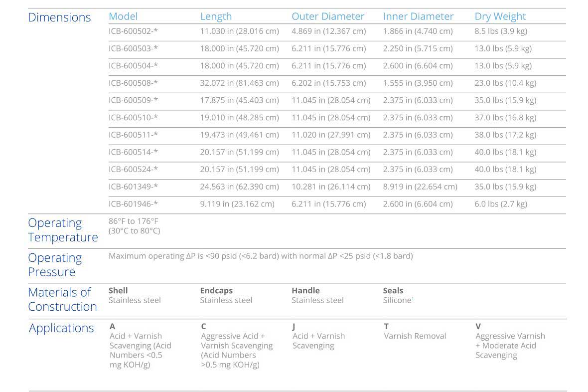
Task: Click the Outer Diameter column header
Action: [x=328, y=16]
